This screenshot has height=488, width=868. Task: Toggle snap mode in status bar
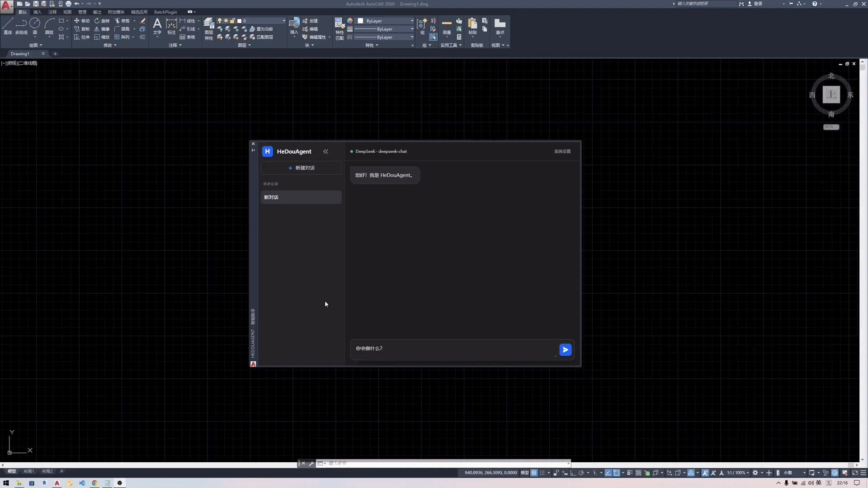click(x=542, y=473)
